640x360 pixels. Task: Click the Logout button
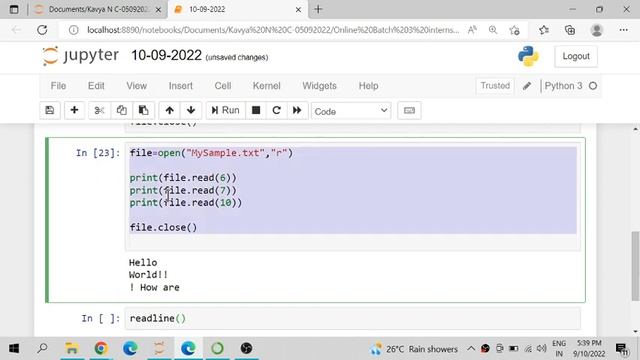[x=576, y=56]
